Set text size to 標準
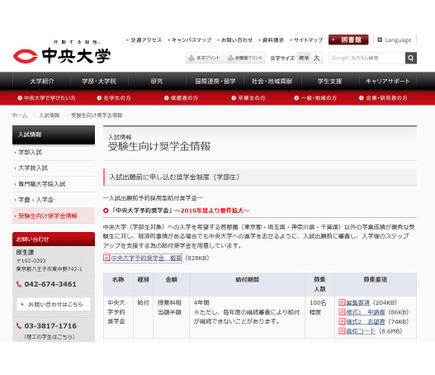Screen dimensions: 435x375 (304, 58)
